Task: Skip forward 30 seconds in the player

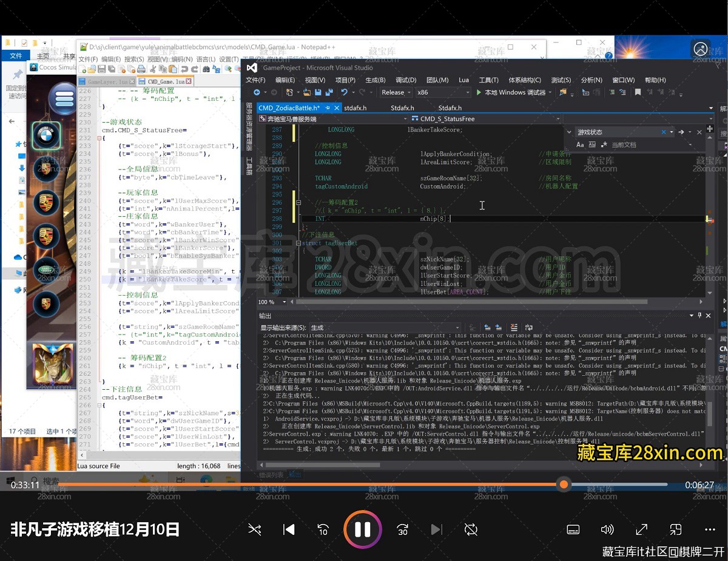Action: tap(402, 529)
